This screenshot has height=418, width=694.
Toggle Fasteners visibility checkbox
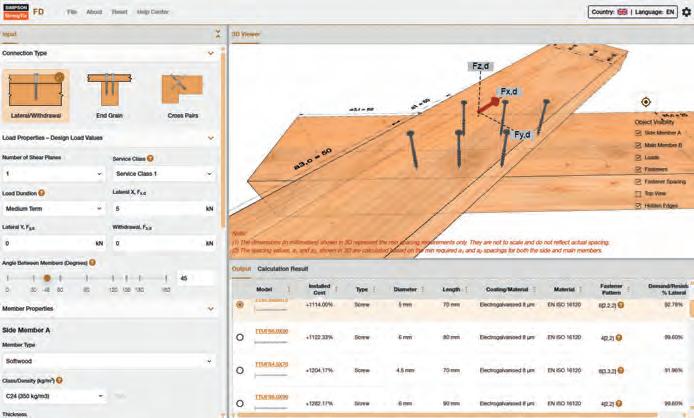[638, 169]
